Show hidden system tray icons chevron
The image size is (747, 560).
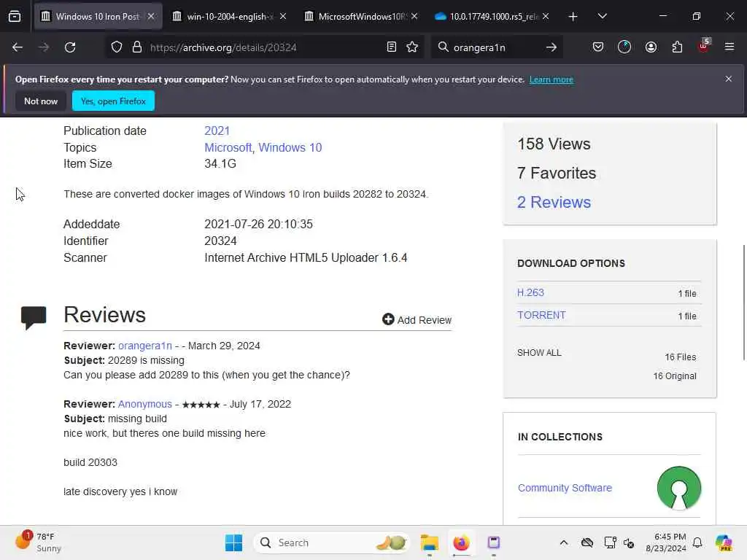click(564, 542)
